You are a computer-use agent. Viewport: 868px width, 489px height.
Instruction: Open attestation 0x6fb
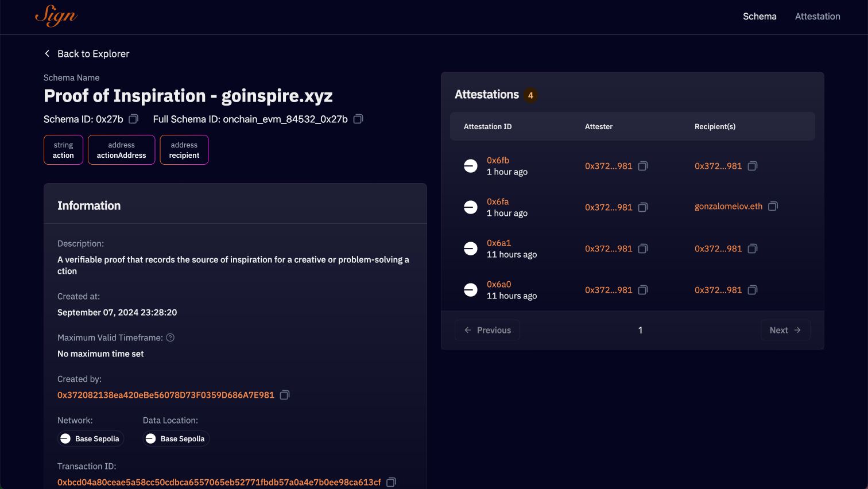click(x=498, y=160)
